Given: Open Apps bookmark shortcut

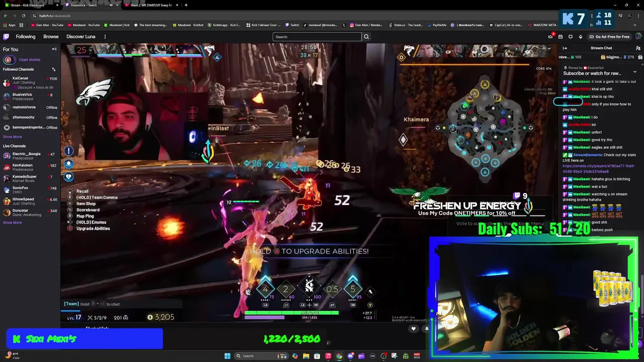Looking at the screenshot, I should pos(9,25).
